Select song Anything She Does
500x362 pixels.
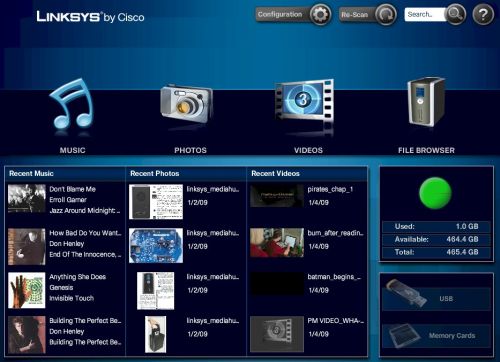pos(78,277)
